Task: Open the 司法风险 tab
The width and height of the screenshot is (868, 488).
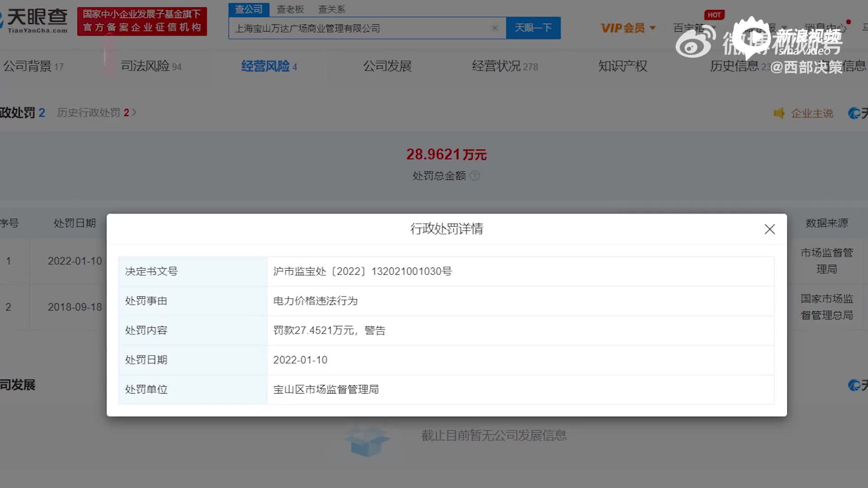Action: click(151, 66)
